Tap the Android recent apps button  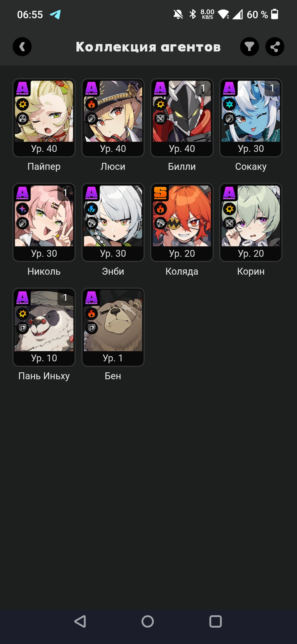pos(216,621)
